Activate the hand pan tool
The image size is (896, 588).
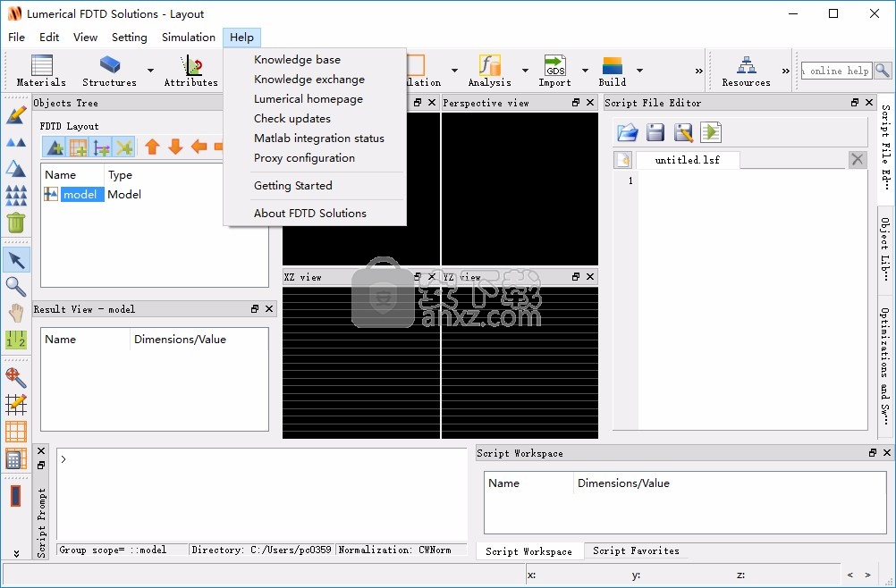16,313
